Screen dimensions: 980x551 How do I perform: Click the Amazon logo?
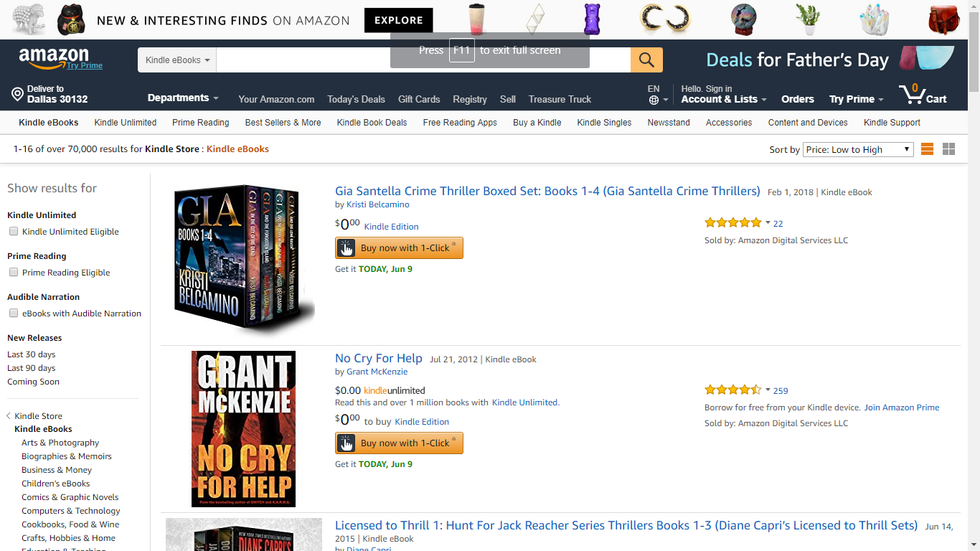(x=54, y=58)
